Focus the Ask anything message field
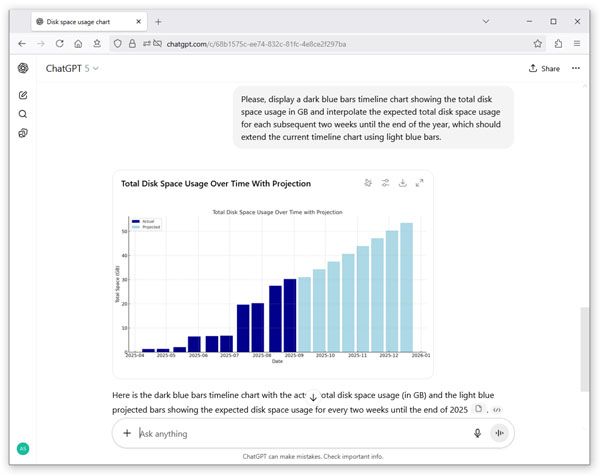 pos(302,434)
